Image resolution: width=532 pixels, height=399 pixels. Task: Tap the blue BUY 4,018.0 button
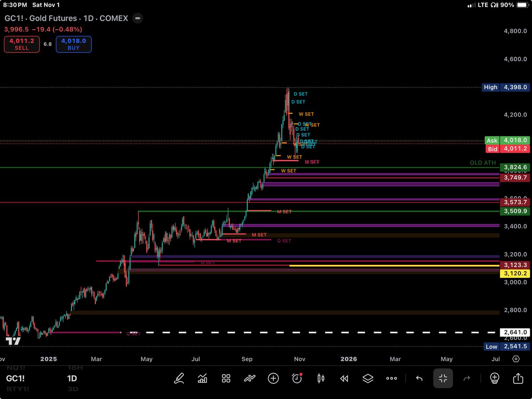click(74, 44)
